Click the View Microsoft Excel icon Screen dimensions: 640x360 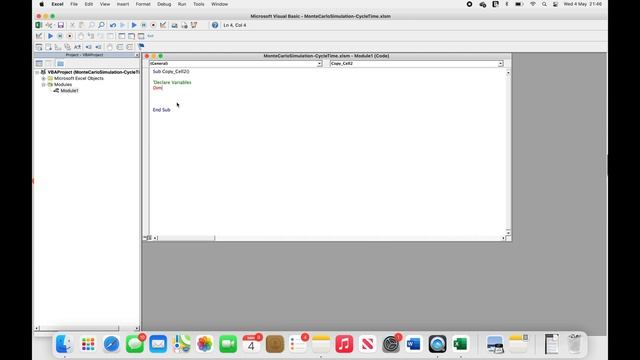point(39,25)
